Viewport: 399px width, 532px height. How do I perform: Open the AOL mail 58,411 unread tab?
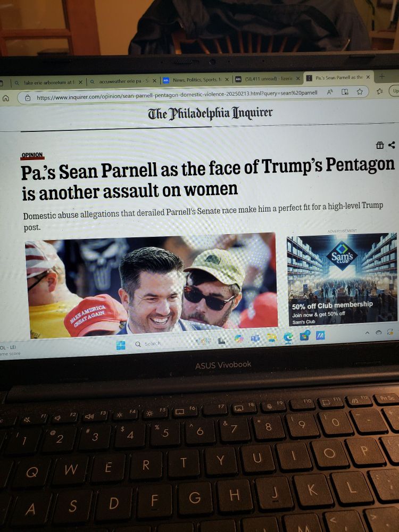[268, 79]
